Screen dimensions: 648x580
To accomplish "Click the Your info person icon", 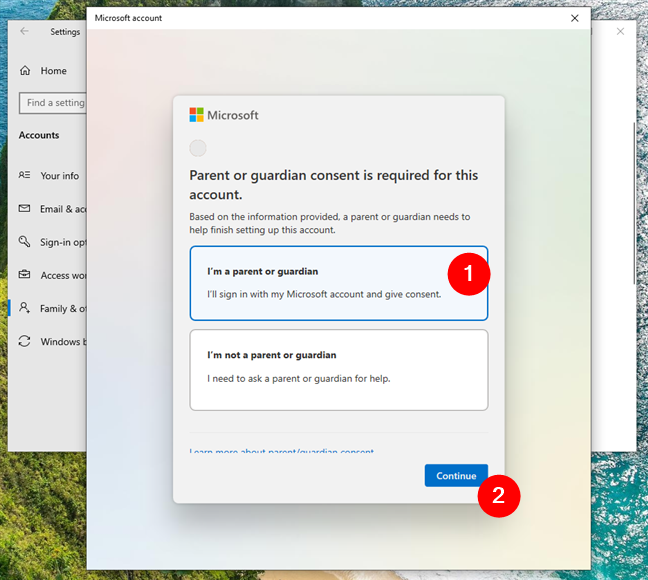I will tap(24, 175).
